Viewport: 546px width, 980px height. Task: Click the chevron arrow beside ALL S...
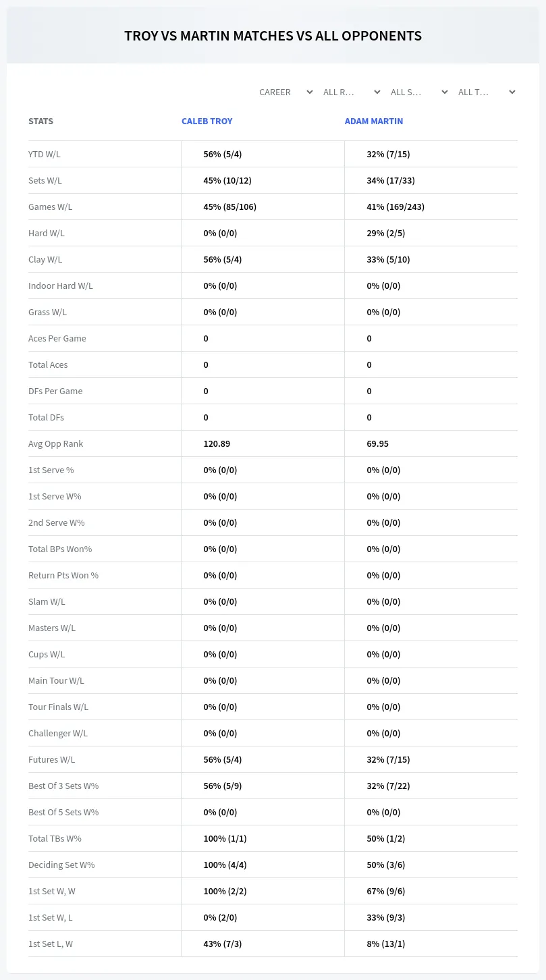[x=444, y=92]
